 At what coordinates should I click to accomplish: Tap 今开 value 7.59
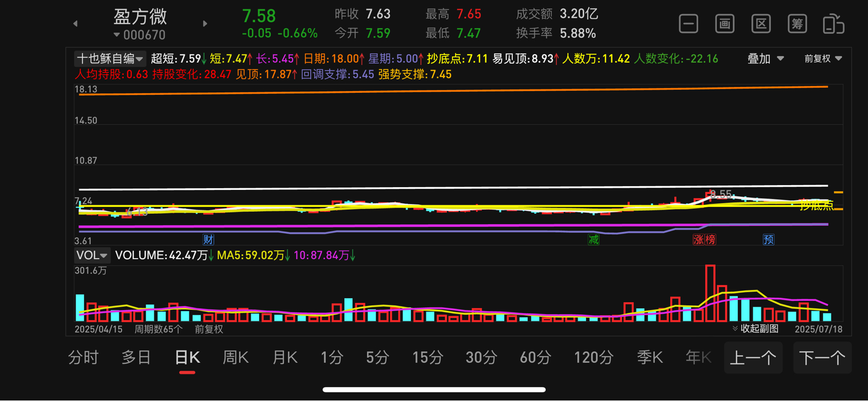click(x=378, y=33)
